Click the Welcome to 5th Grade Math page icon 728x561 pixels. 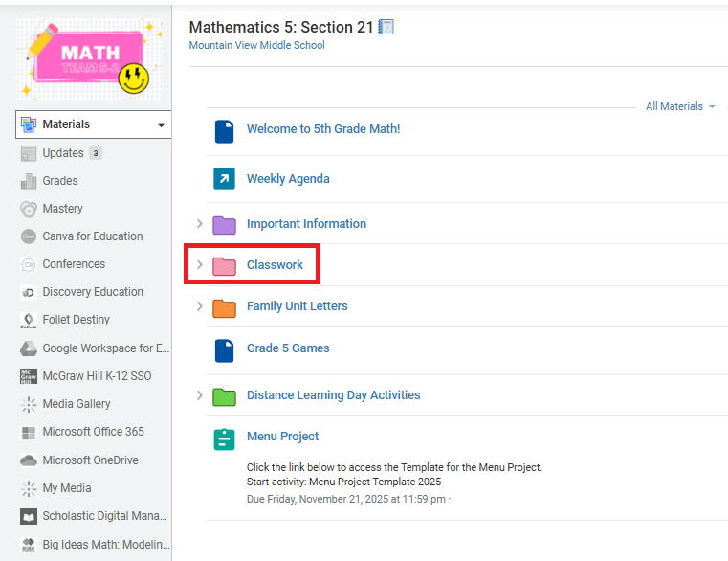[x=224, y=131]
